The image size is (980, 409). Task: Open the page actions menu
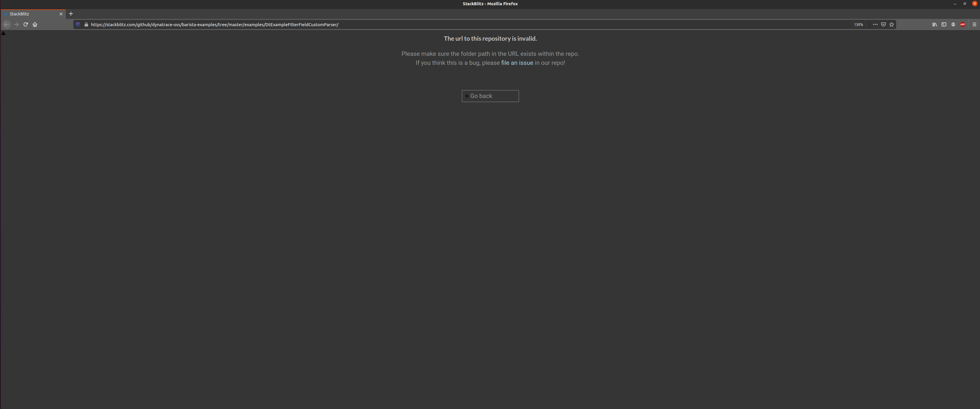[x=875, y=24]
